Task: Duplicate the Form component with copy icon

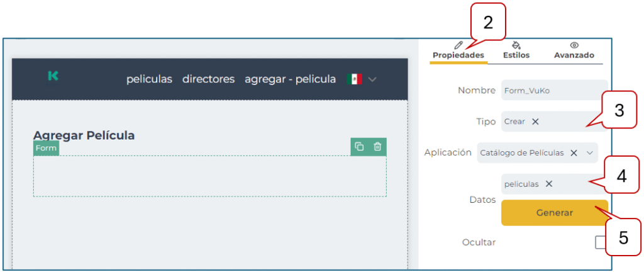Action: 359,147
